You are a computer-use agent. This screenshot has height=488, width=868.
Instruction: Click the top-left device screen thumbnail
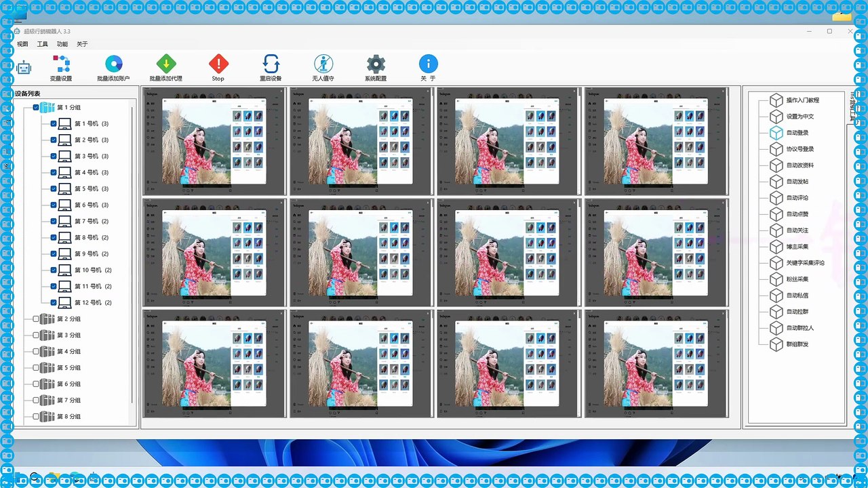214,142
